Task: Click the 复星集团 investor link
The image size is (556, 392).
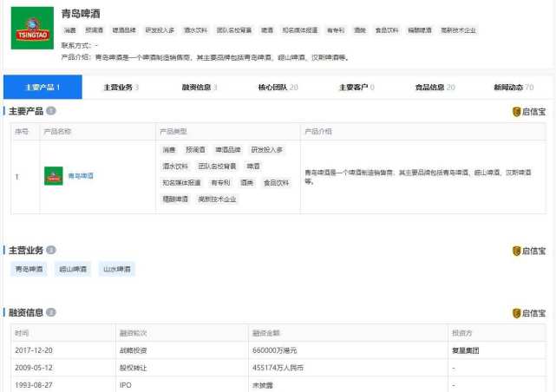Action: click(x=465, y=350)
